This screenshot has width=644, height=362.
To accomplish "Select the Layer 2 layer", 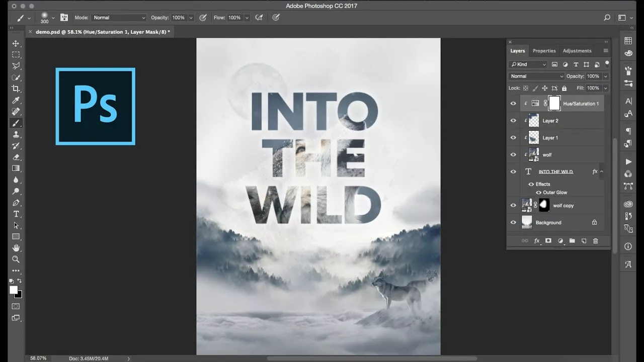I will coord(562,121).
